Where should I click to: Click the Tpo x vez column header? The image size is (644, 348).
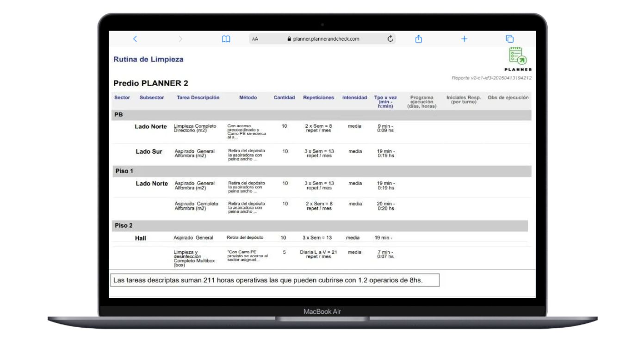385,102
